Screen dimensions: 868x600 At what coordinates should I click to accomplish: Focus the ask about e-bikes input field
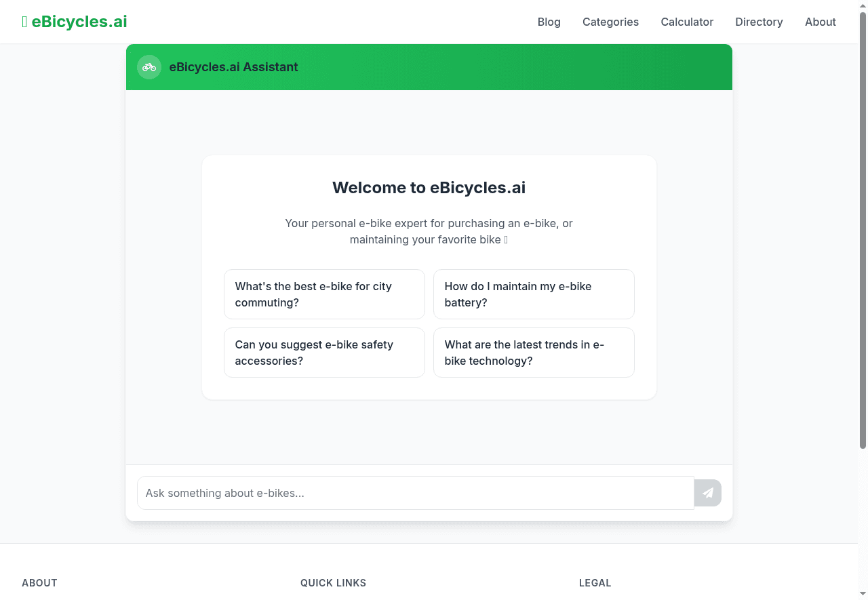[x=416, y=493]
